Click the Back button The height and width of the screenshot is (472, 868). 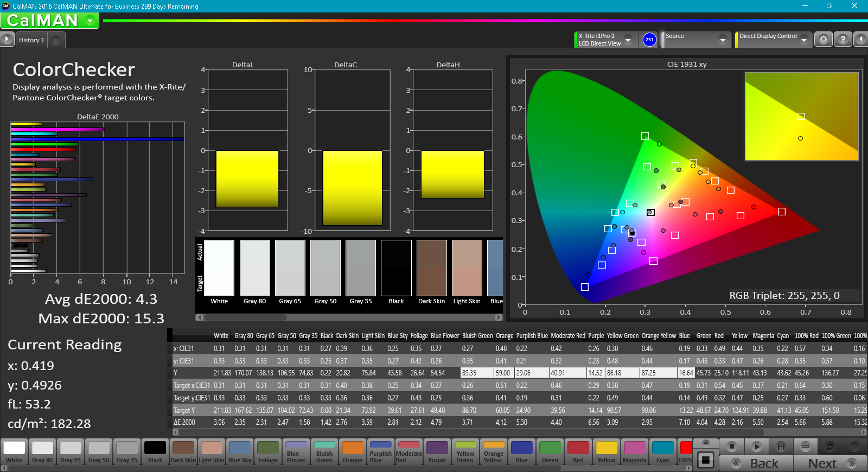click(x=757, y=463)
